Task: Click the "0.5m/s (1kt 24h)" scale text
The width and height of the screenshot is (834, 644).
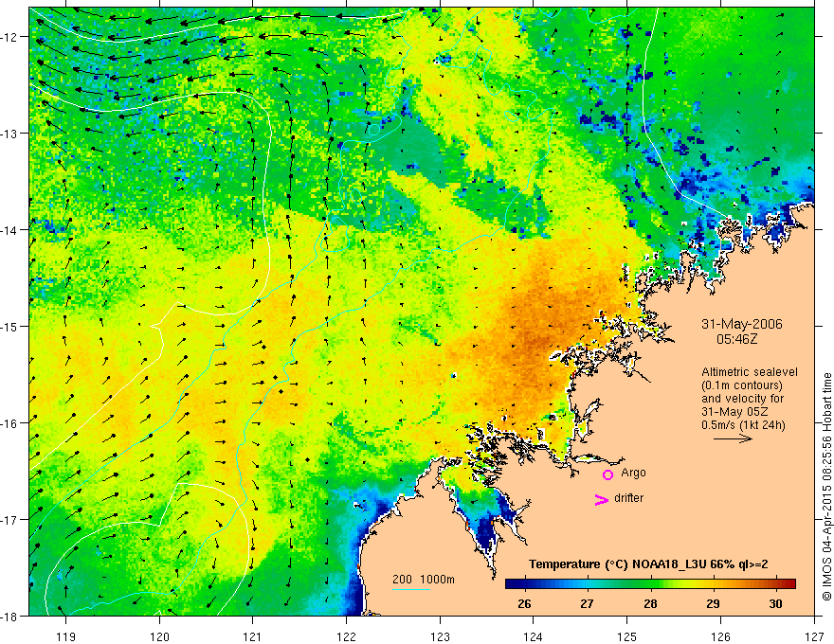Action: tap(743, 425)
